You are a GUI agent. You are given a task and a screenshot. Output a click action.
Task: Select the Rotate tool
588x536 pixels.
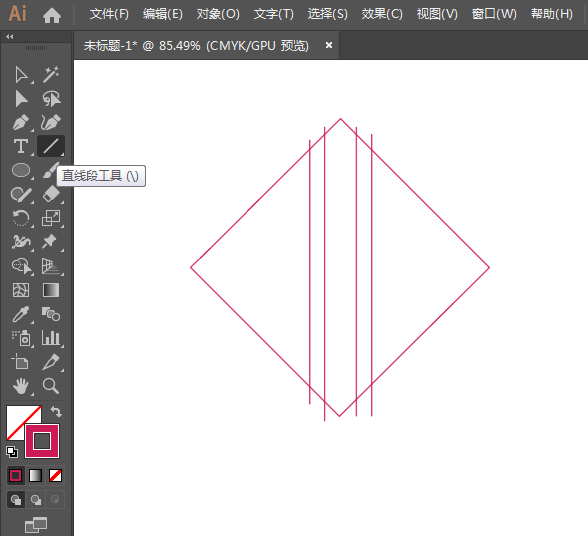pos(21,218)
